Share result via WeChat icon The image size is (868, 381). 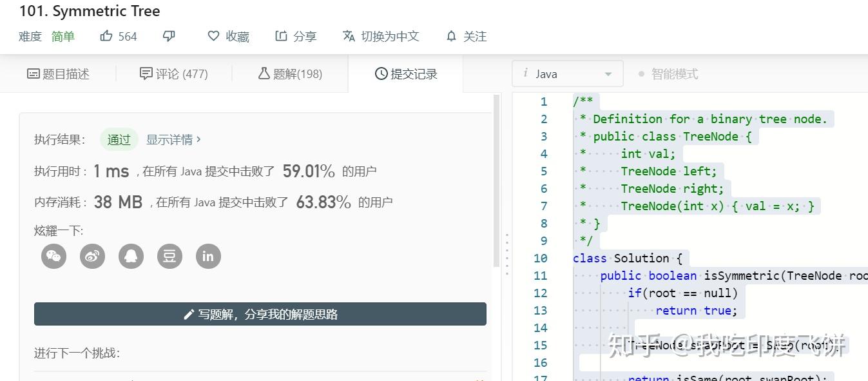53,256
